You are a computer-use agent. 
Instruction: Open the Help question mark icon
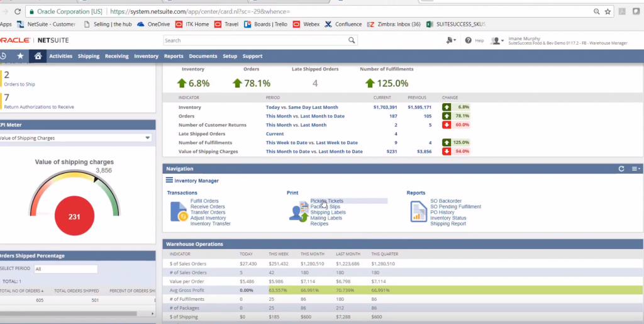click(x=469, y=40)
